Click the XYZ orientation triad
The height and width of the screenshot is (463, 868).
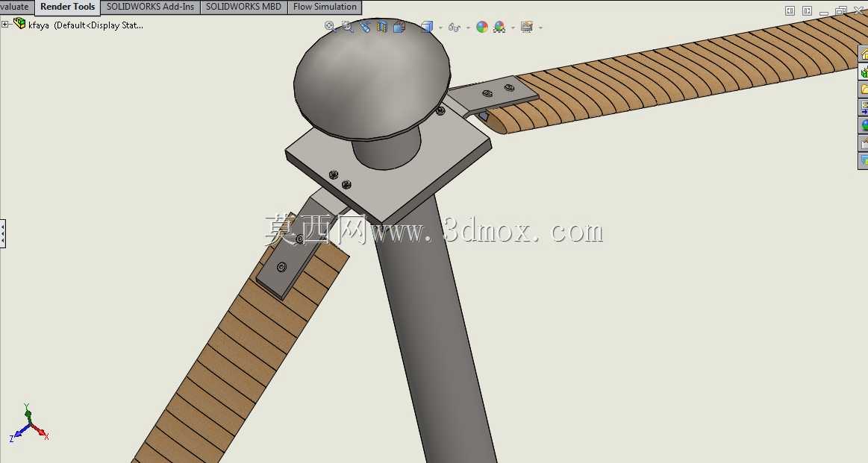(29, 423)
